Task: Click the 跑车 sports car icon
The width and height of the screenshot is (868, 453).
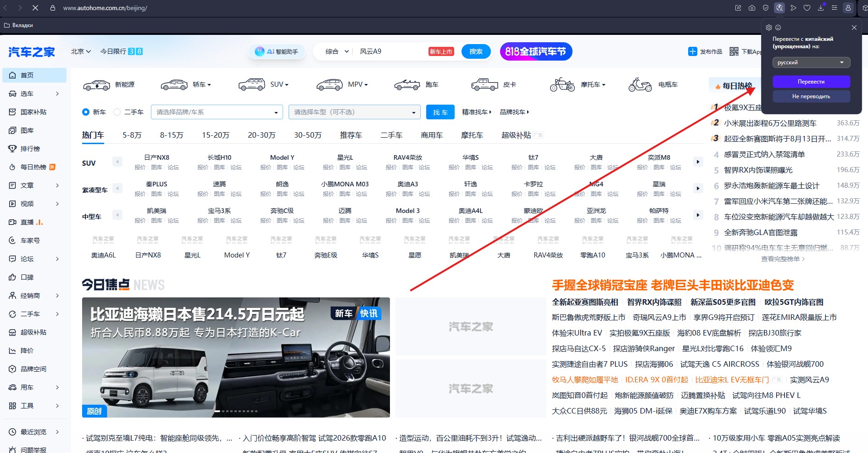Action: click(x=407, y=85)
